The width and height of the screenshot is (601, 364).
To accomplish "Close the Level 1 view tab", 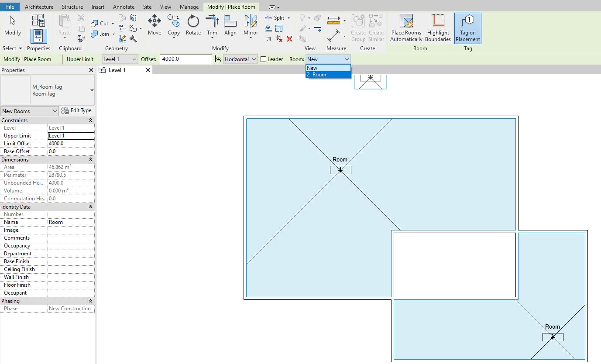I will (x=148, y=70).
